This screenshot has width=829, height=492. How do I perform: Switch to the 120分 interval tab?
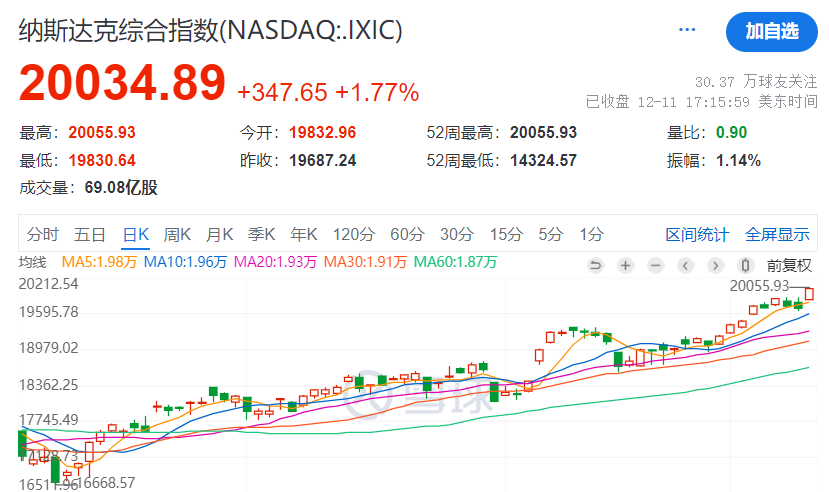tap(354, 234)
